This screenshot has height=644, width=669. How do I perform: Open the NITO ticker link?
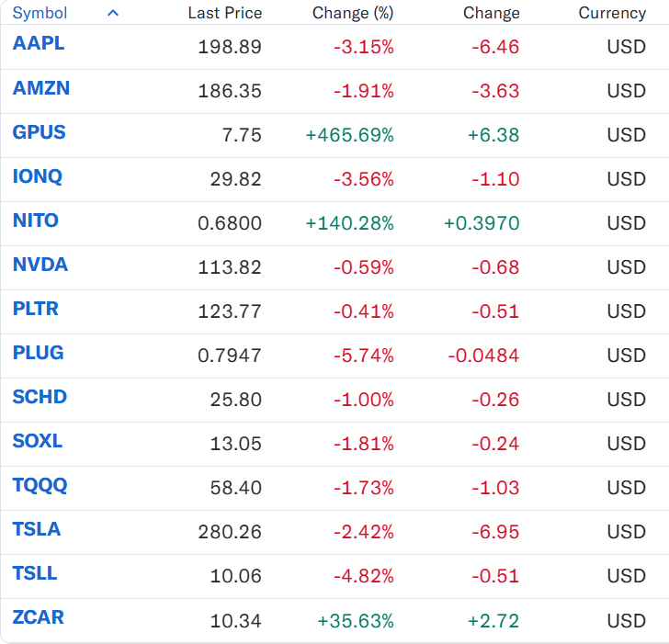tap(36, 220)
